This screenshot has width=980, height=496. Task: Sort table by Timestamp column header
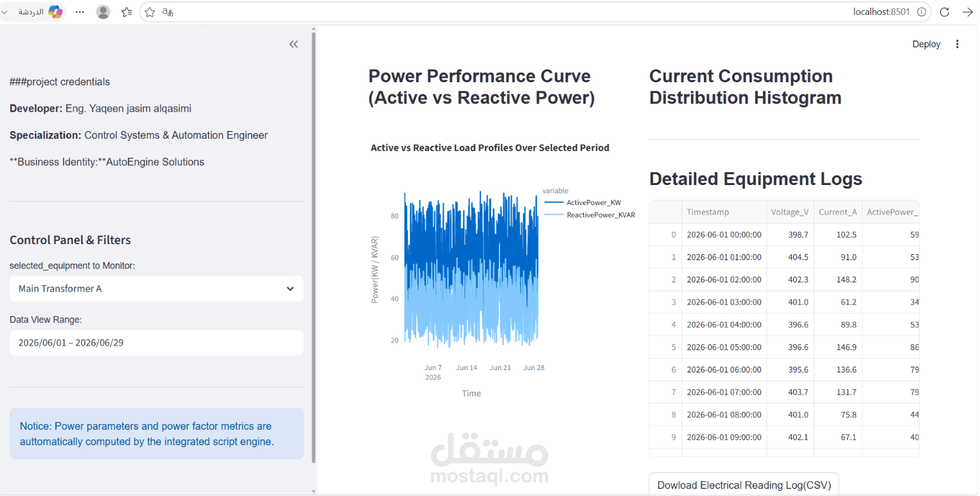click(x=724, y=212)
